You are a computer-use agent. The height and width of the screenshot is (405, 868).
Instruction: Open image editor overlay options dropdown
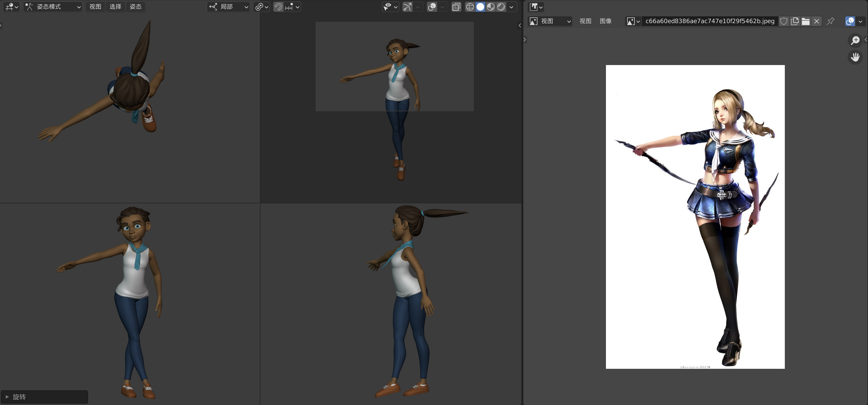point(860,21)
